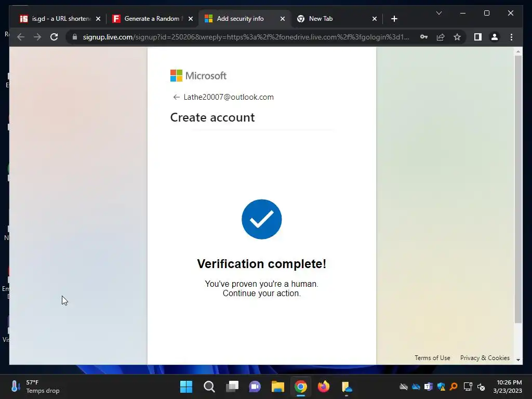Click the Lathe20007@outlook.com email text

pyautogui.click(x=229, y=97)
